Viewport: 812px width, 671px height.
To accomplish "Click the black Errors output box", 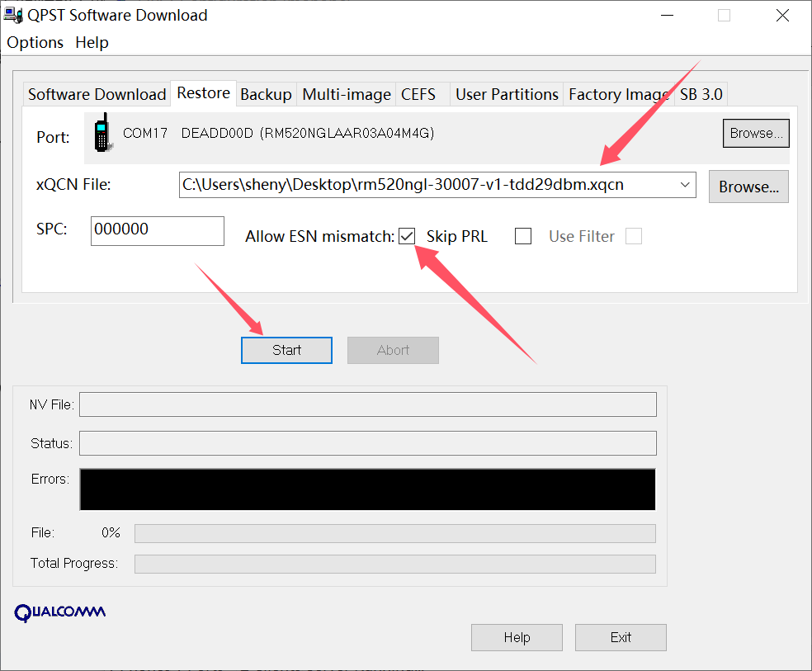I will click(x=368, y=489).
